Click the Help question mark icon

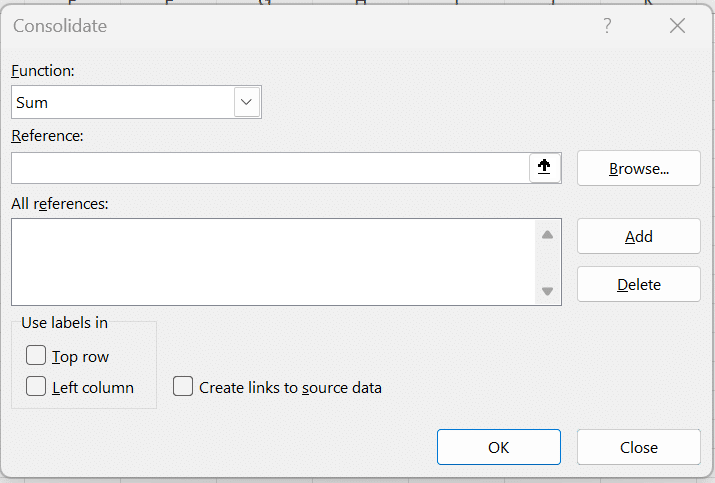(607, 26)
